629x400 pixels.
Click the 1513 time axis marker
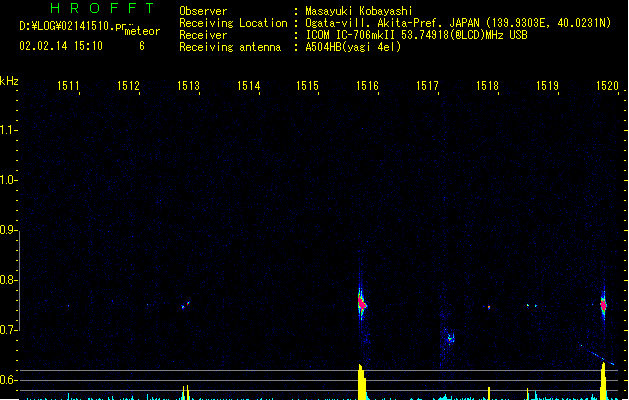188,86
